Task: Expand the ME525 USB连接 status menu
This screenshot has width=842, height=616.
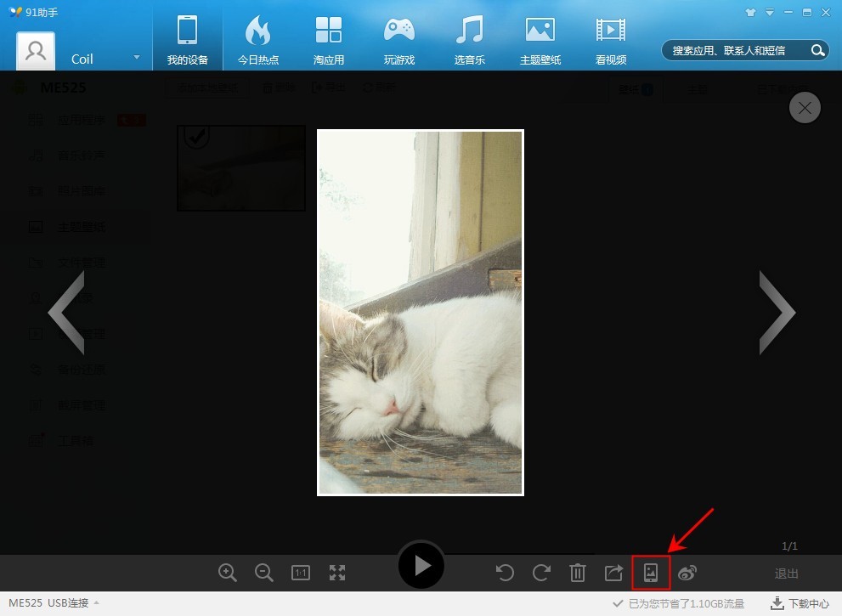Action: click(96, 603)
